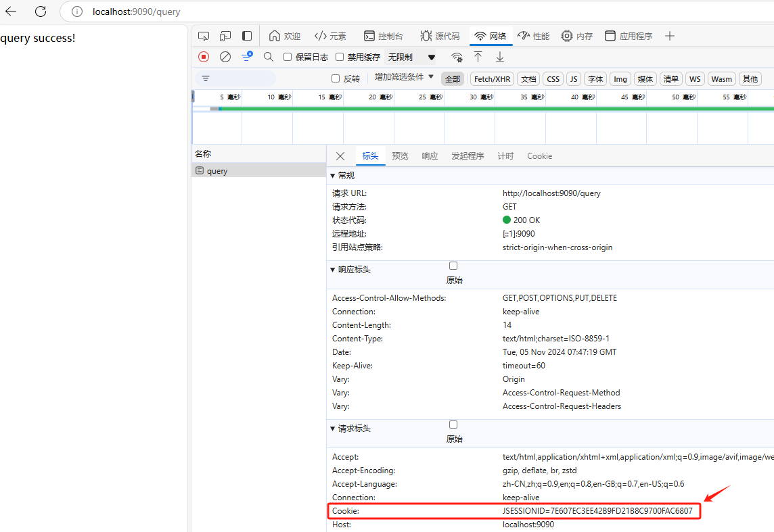Open the 增加筛选条件 more filters dropdown
The width and height of the screenshot is (774, 532).
tap(404, 77)
